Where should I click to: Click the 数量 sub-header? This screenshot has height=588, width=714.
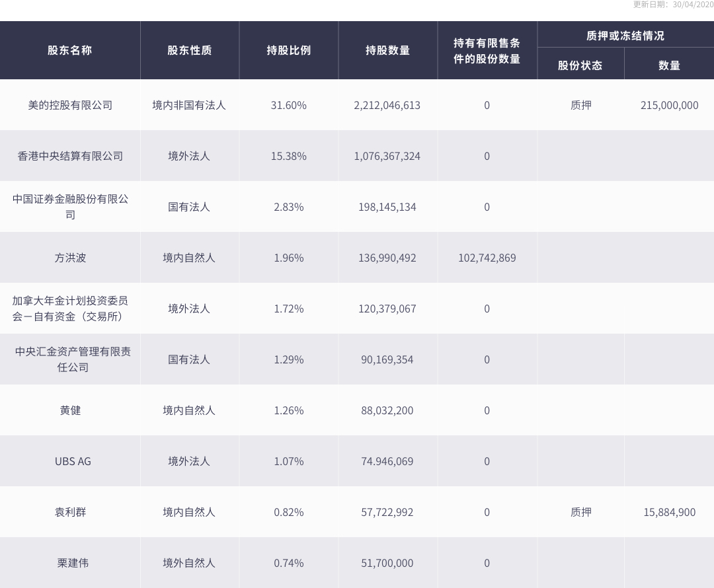[669, 65]
